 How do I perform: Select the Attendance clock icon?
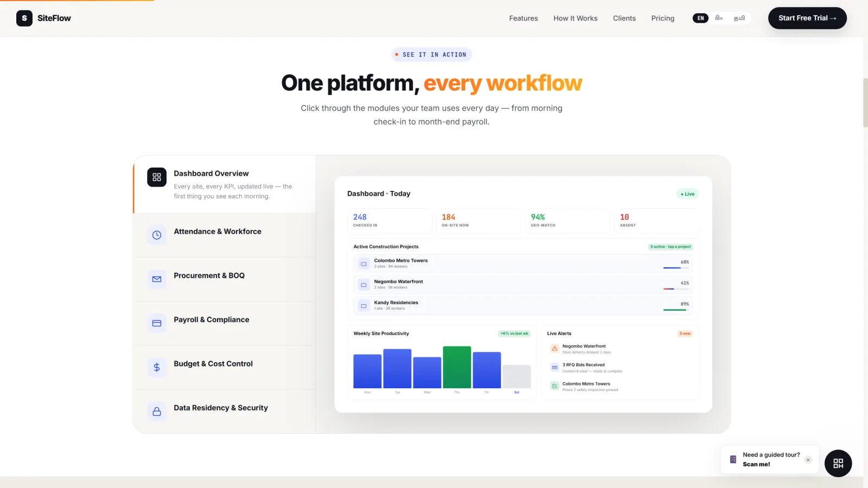(x=157, y=235)
